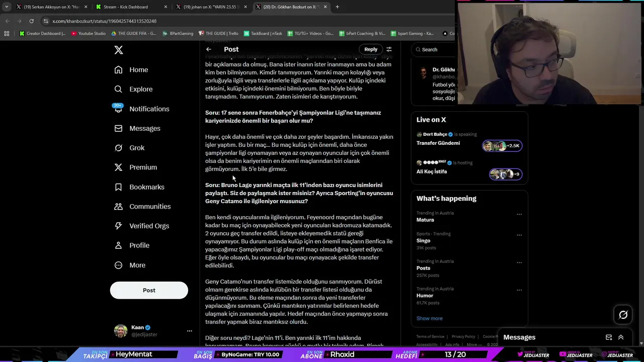Click the Reply button
644x362 pixels.
click(371, 49)
